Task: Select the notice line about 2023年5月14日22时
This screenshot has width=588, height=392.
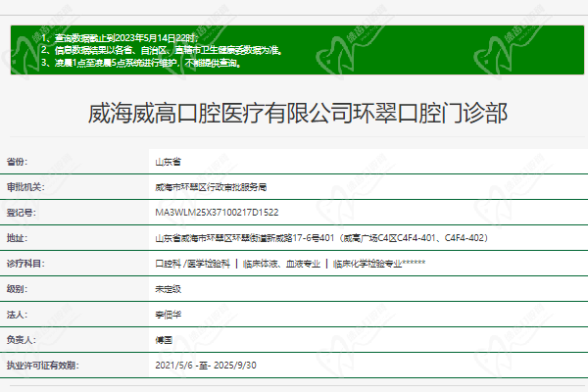Action: pyautogui.click(x=120, y=38)
